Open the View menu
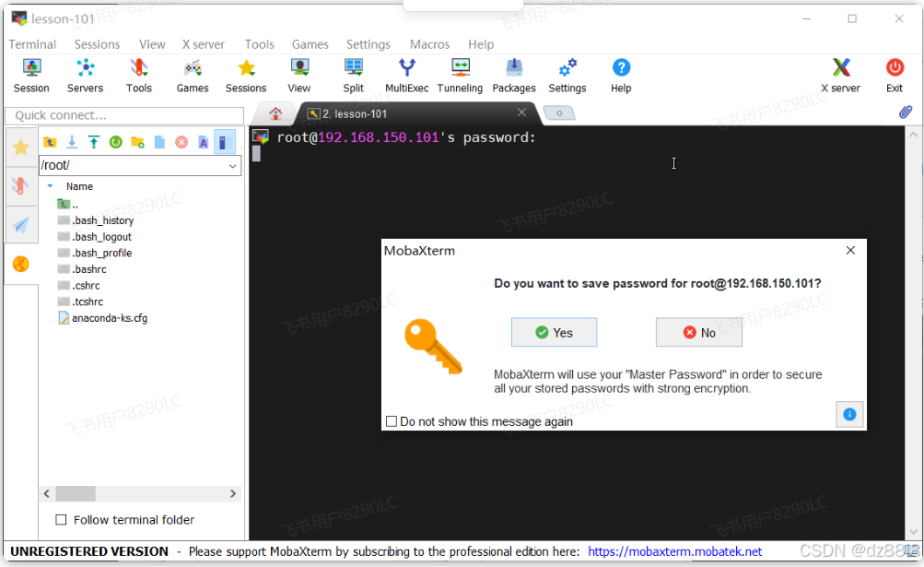Viewport: 924px width, 567px height. pyautogui.click(x=152, y=44)
